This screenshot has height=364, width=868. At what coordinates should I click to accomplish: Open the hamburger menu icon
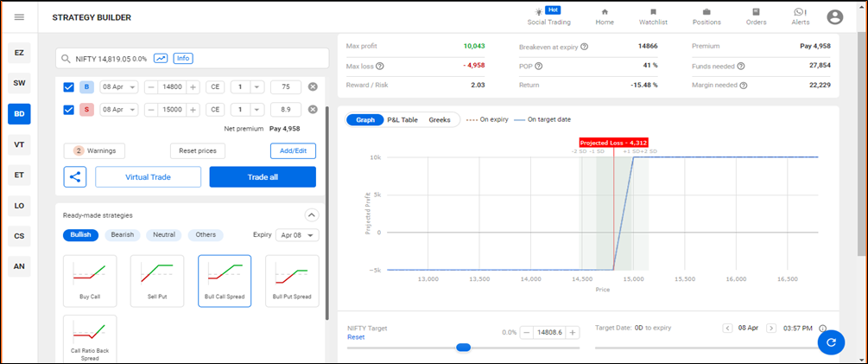coord(19,17)
